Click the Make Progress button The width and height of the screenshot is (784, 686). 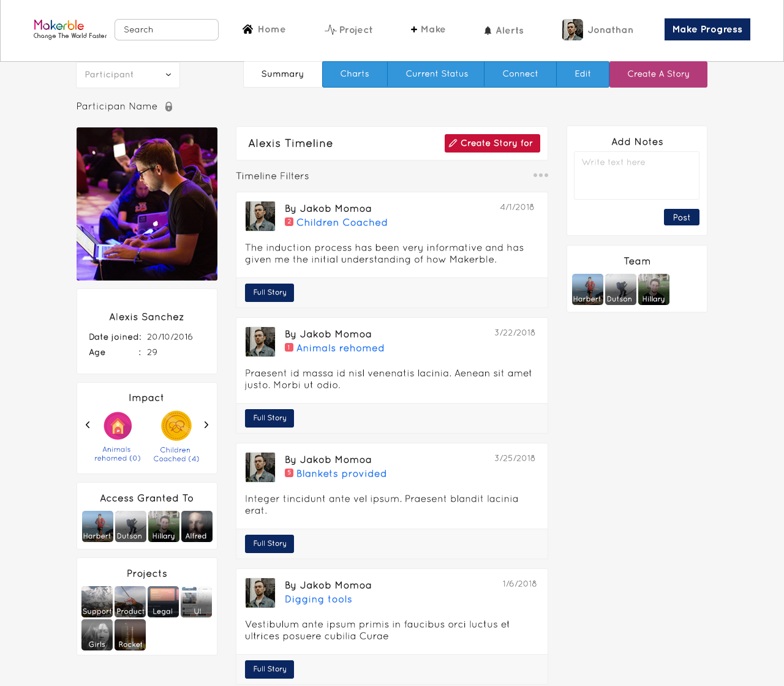pos(707,29)
